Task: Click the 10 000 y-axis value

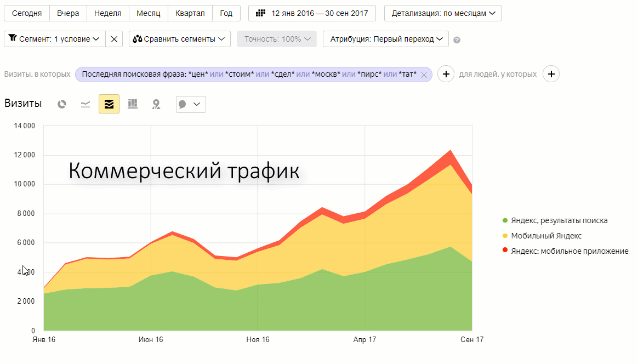Action: coord(25,184)
